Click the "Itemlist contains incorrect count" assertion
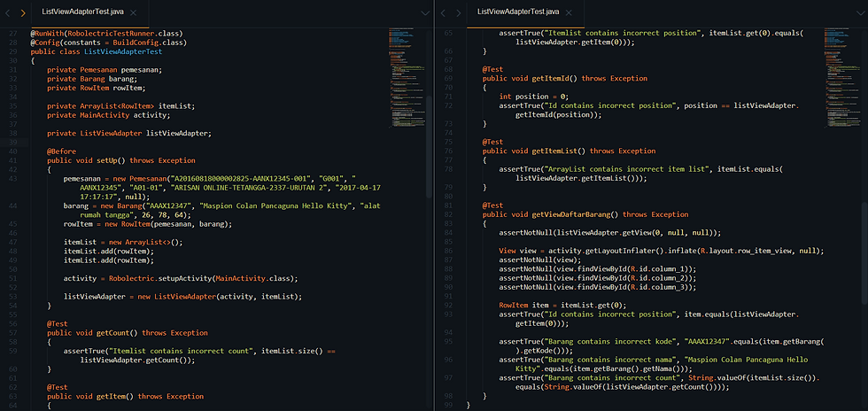This screenshot has height=411, width=868. 199,355
